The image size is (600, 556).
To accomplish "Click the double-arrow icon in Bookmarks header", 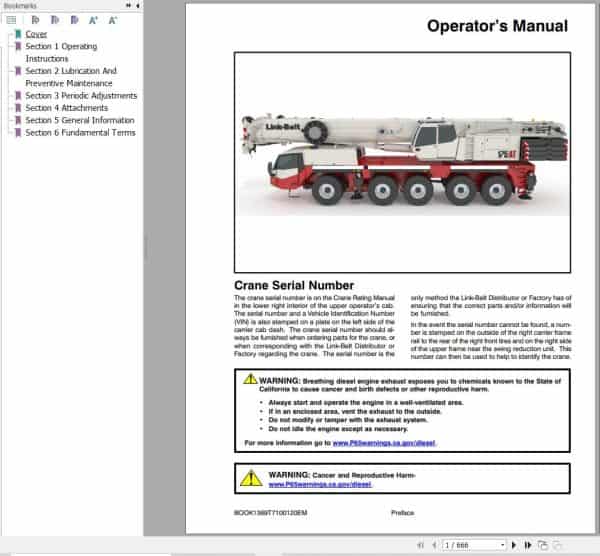I will tap(128, 5).
